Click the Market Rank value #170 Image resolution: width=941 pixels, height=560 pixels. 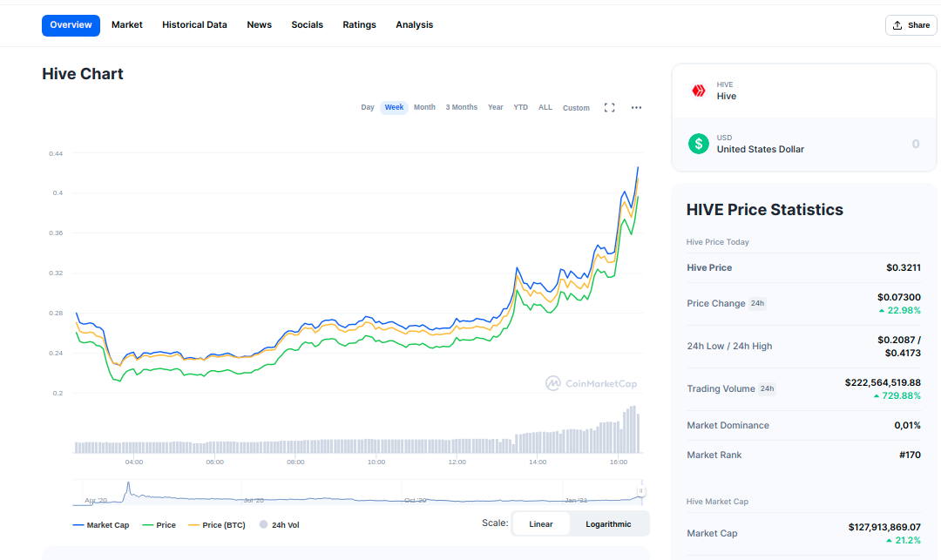click(x=910, y=455)
